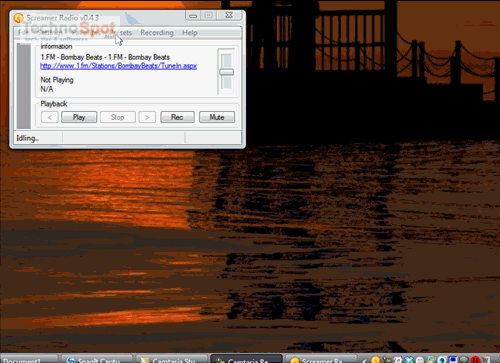Click the volume slider handle

tap(227, 72)
